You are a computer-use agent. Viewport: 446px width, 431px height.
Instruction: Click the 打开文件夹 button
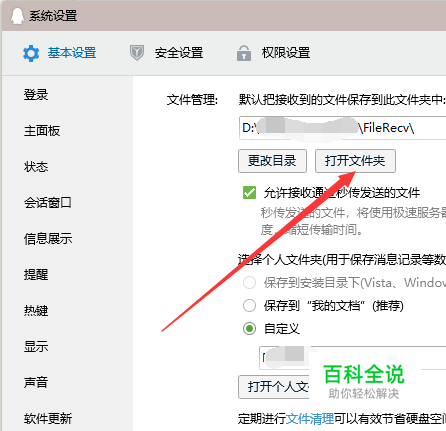[355, 161]
